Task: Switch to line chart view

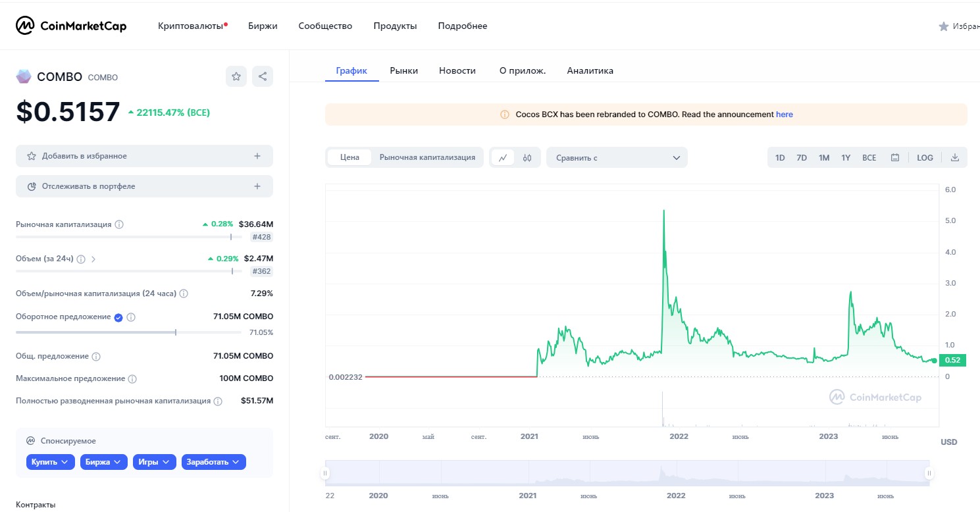Action: click(x=503, y=158)
